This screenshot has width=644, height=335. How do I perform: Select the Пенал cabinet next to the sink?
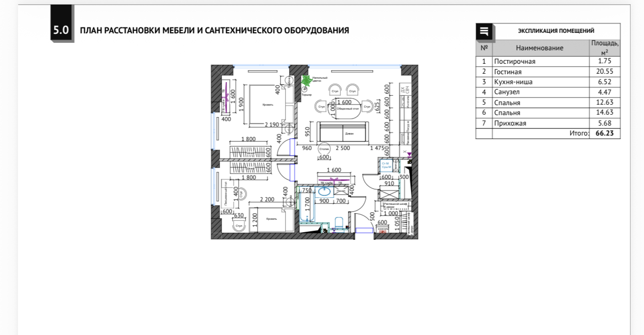[341, 190]
